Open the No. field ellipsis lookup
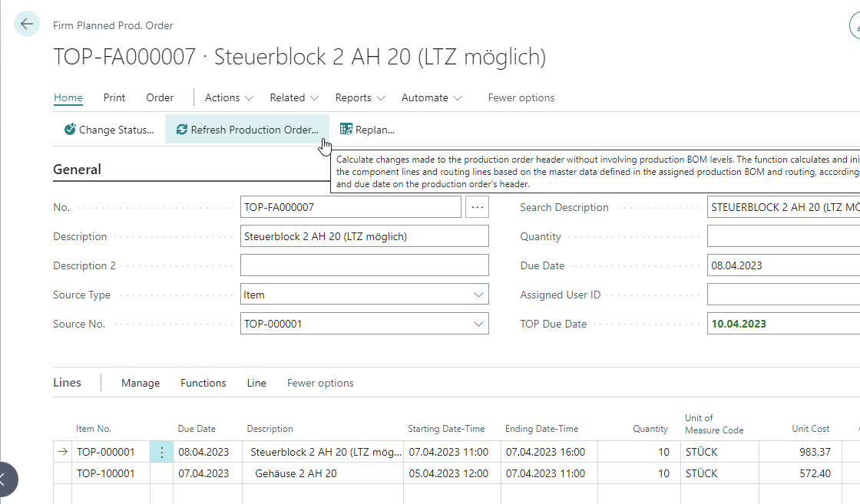Viewport: 860px width, 504px height. [477, 207]
